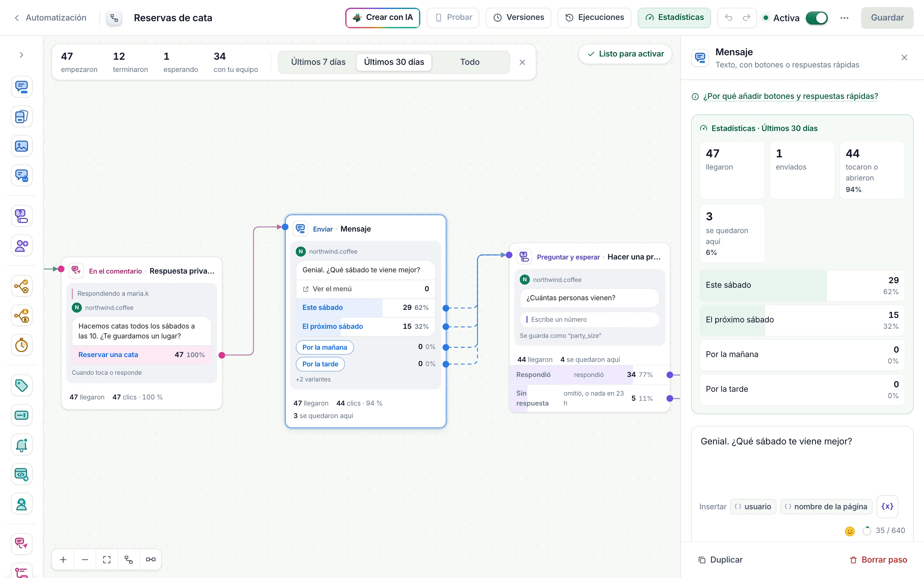Show Todo time range
This screenshot has width=924, height=578.
pos(470,62)
